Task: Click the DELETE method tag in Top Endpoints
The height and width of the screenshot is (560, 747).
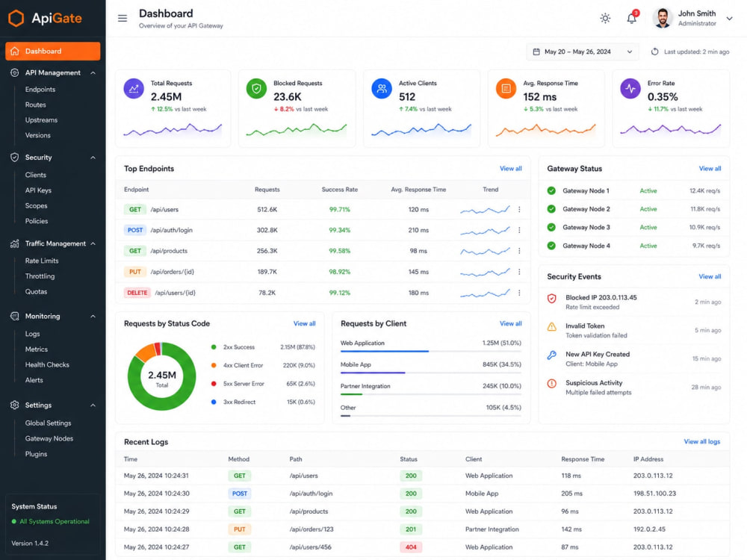Action: coord(137,293)
